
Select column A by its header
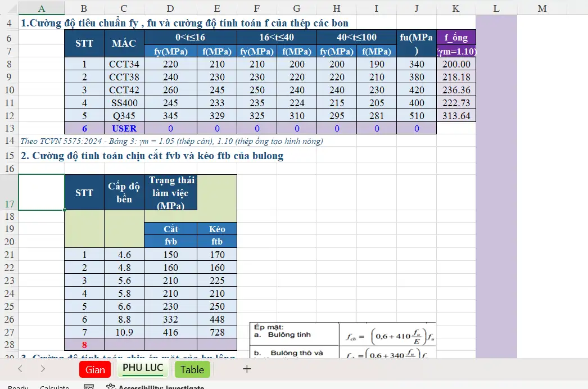coord(42,8)
